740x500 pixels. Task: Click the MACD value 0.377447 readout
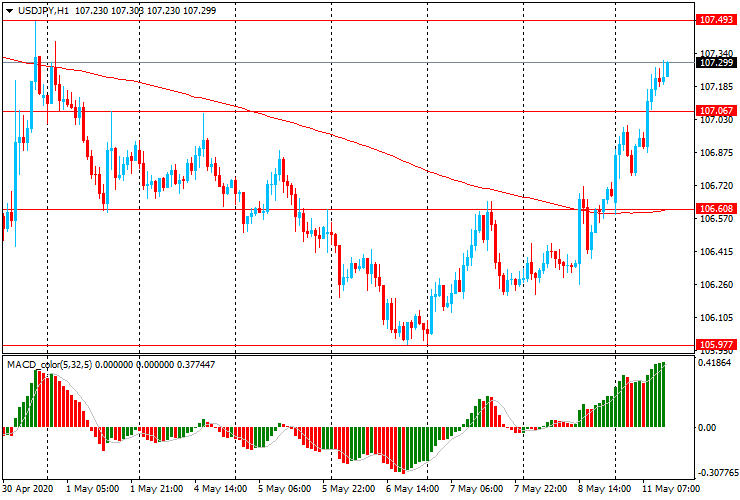click(x=195, y=364)
